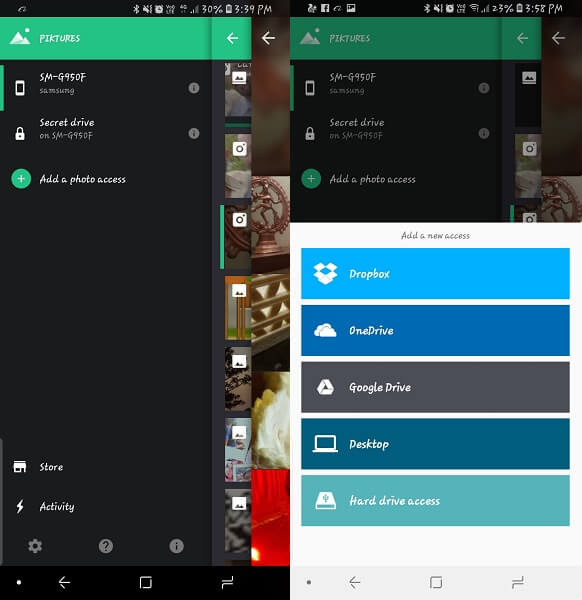Open about info icon at the bottom of the left drawer
The image size is (582, 600).
click(x=176, y=546)
